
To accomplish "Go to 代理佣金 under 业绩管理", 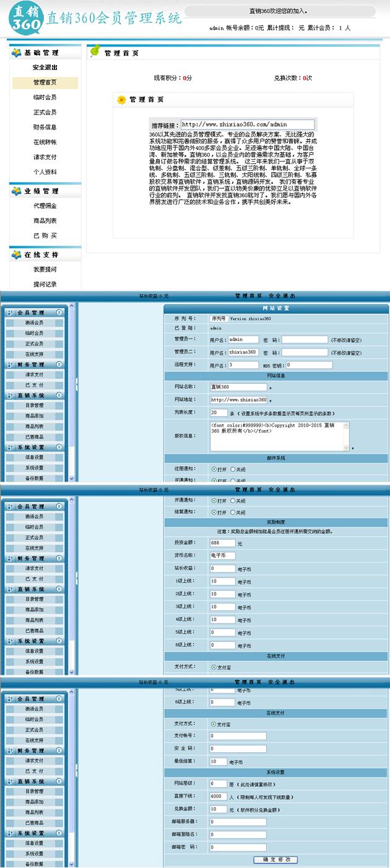I will click(x=45, y=206).
